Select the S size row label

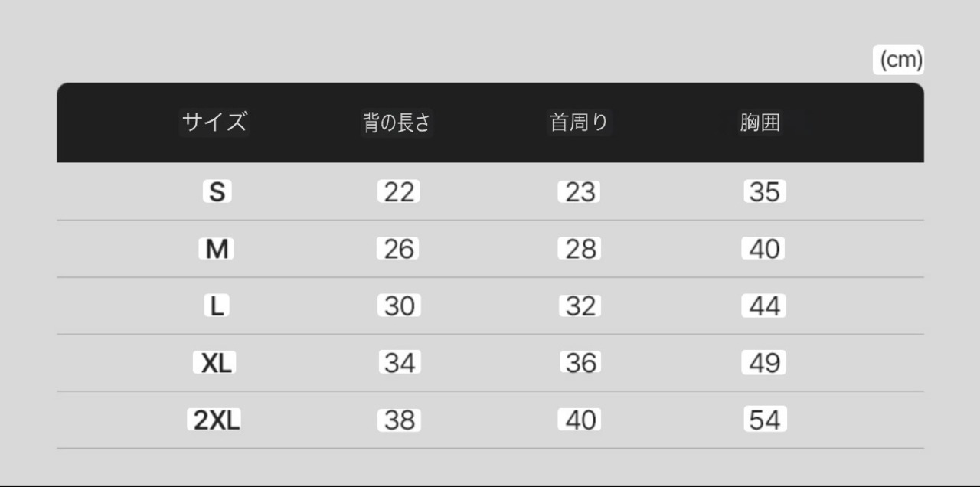click(217, 192)
